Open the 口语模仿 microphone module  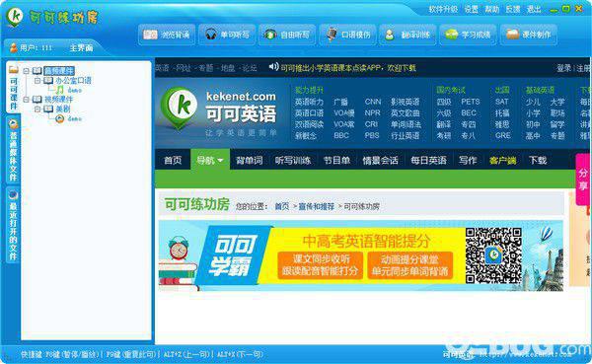click(347, 35)
